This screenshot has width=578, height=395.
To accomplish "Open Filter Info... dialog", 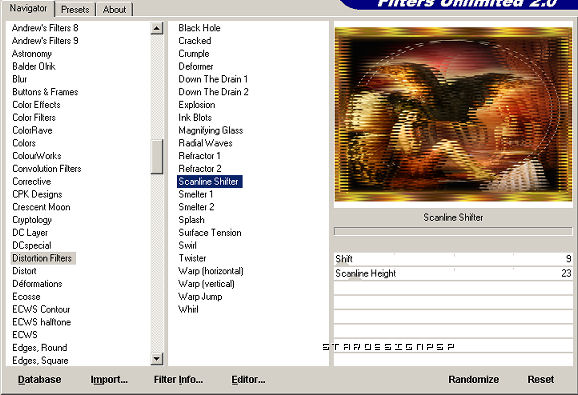I will click(178, 380).
